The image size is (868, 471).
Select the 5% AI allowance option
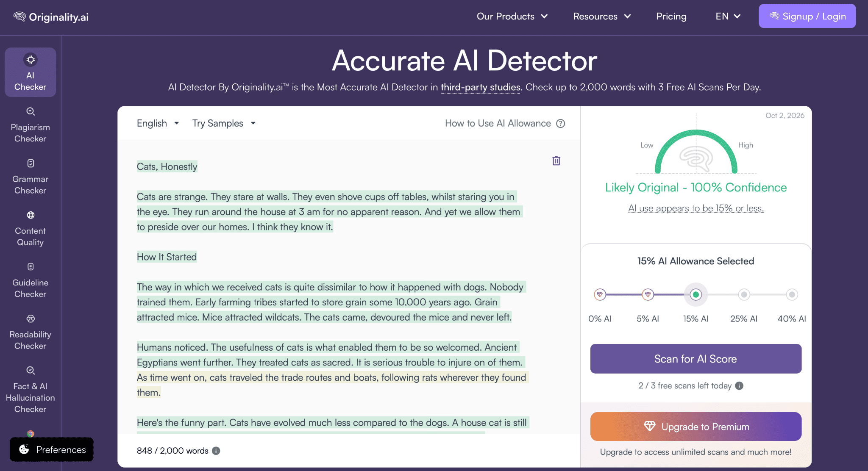pyautogui.click(x=648, y=294)
